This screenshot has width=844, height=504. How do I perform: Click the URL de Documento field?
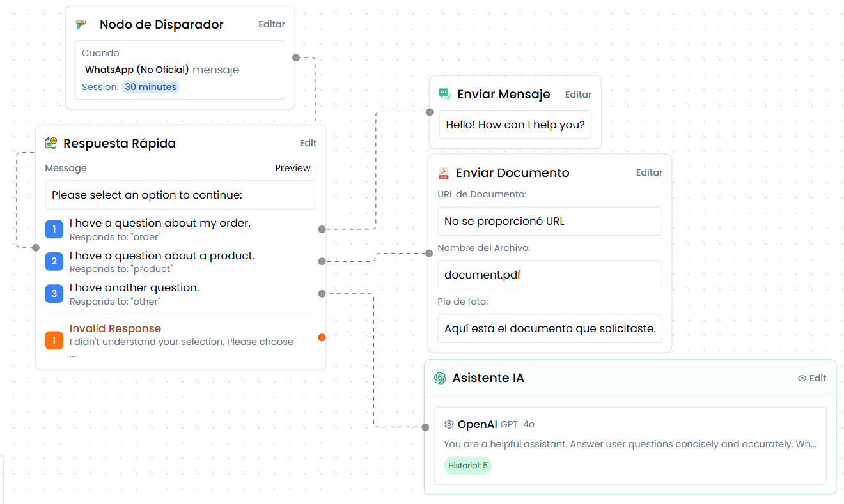tap(549, 221)
